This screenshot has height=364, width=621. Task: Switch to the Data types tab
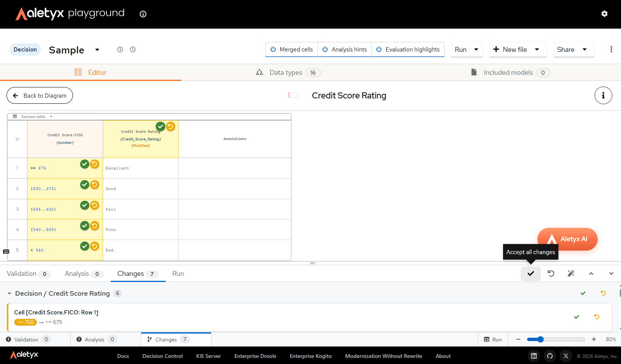point(288,72)
